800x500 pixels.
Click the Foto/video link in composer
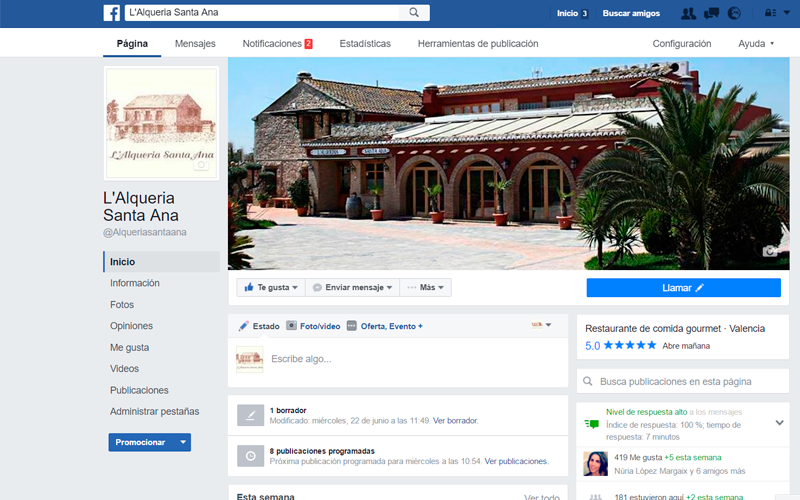pyautogui.click(x=320, y=326)
